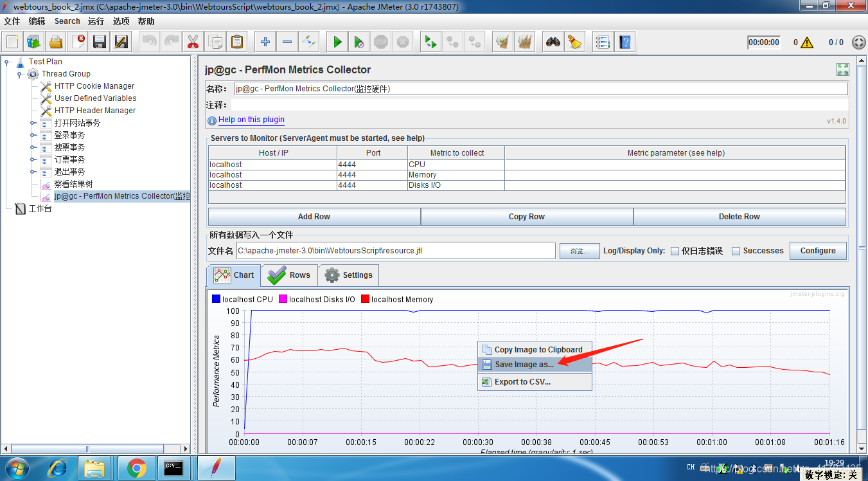Toggle the 仅日志错误 checkbox
Screen dimensions: 868x481
(x=675, y=251)
